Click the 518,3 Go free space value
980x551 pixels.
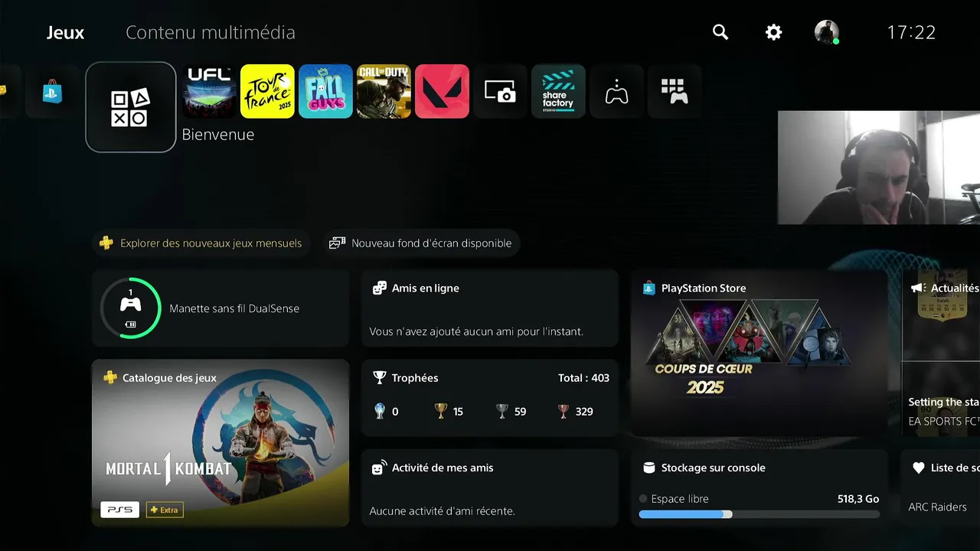[858, 499]
